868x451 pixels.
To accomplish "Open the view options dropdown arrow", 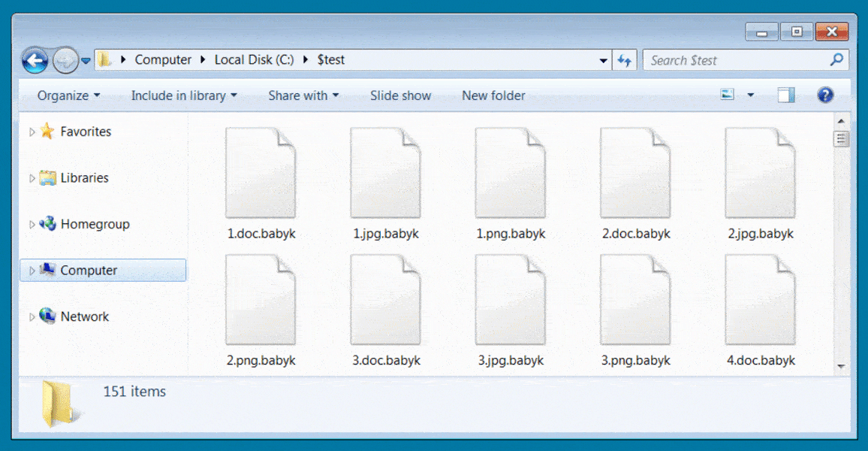I will [x=751, y=95].
